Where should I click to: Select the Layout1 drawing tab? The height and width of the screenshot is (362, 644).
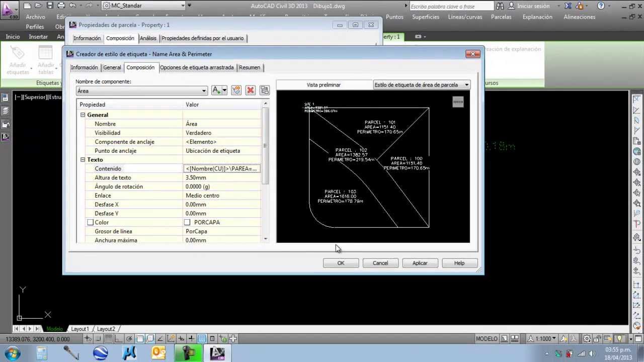point(80,329)
